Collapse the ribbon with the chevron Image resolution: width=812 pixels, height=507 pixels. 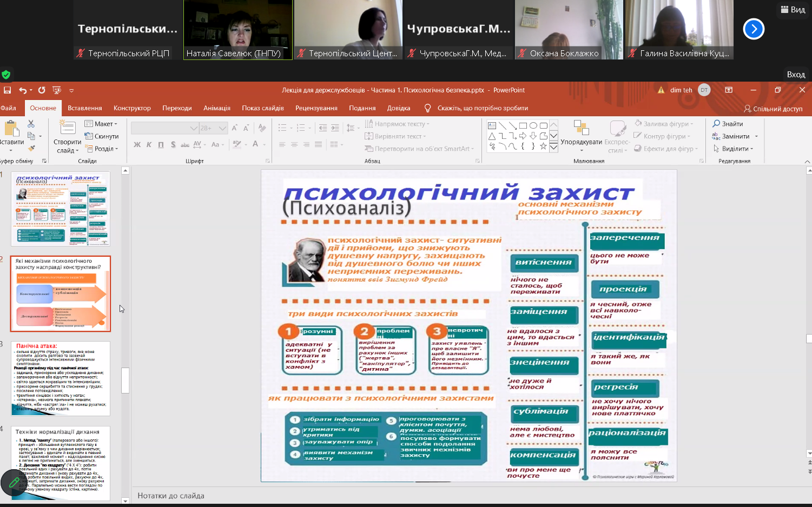click(x=807, y=161)
